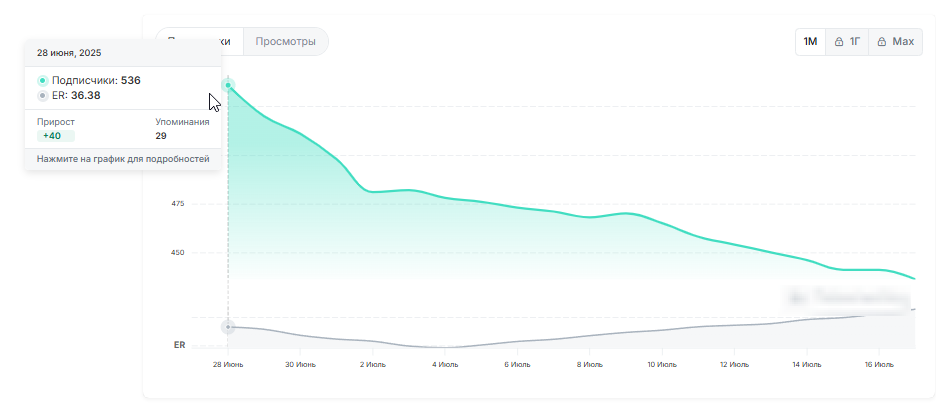Viewport: 936px width, 411px height.
Task: Click the hint text Нажмите на график для подробностей
Action: tap(123, 159)
